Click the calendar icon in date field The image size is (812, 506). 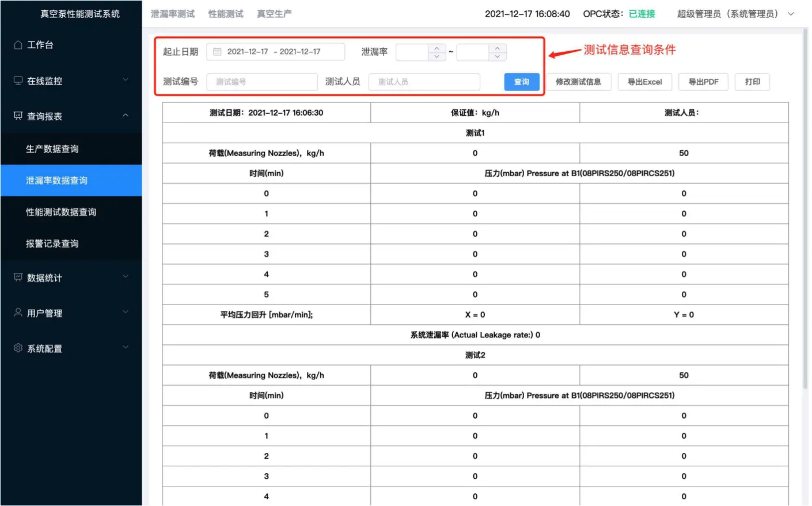tap(217, 52)
